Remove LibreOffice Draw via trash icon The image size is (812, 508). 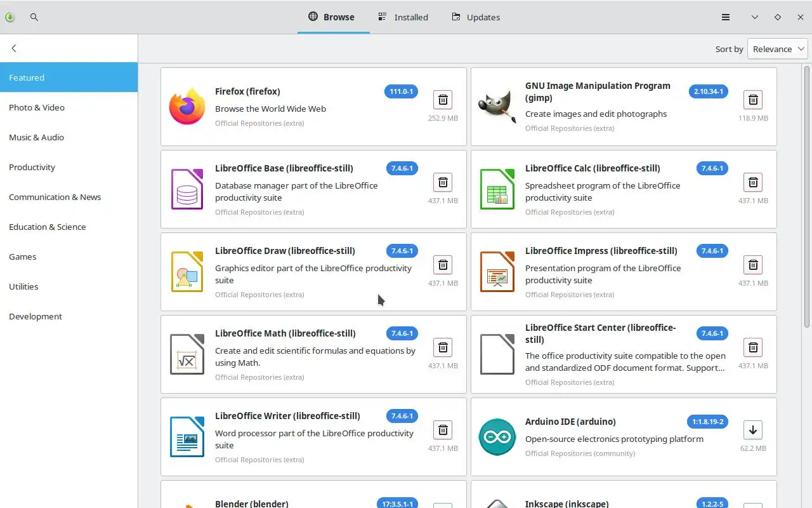[x=443, y=265]
